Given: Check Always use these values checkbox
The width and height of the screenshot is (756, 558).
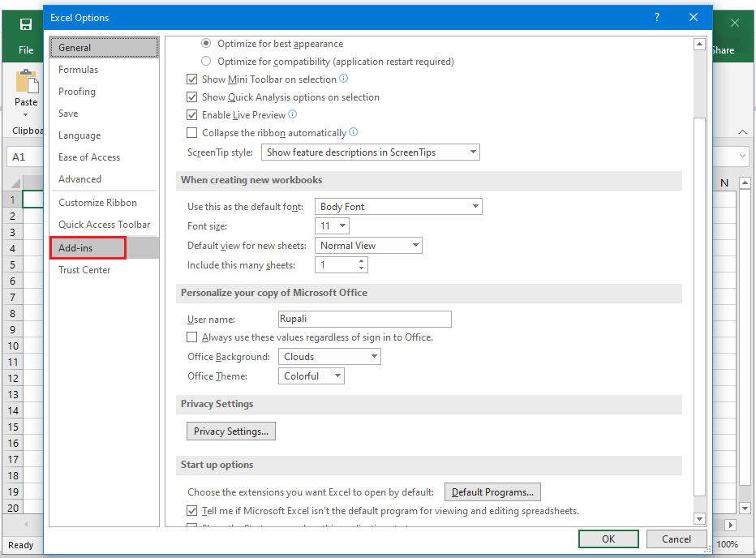Looking at the screenshot, I should point(192,337).
